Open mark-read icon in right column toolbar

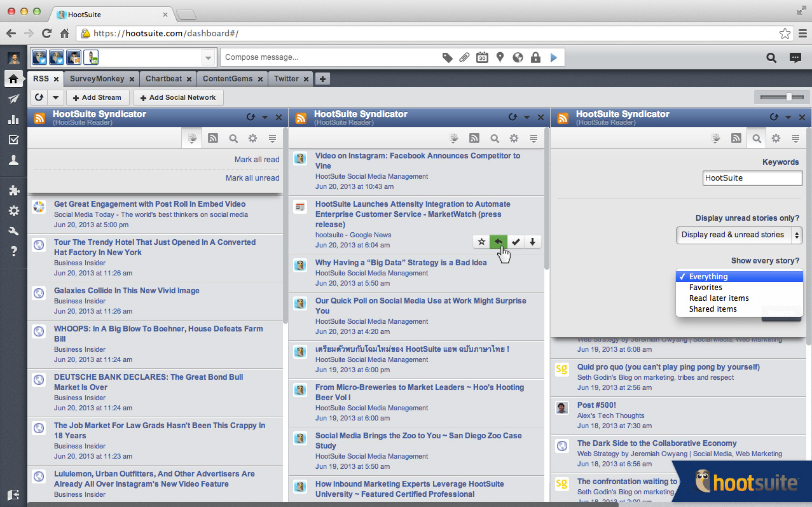tap(716, 138)
